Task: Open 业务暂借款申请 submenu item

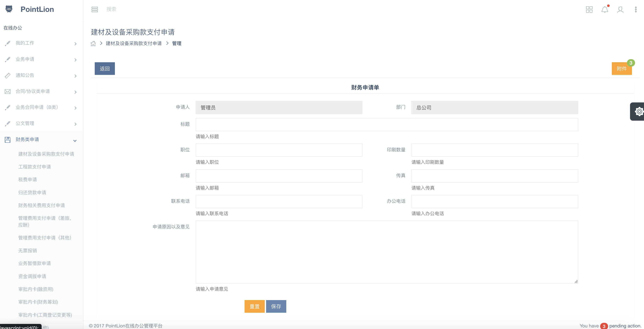Action: pos(35,263)
